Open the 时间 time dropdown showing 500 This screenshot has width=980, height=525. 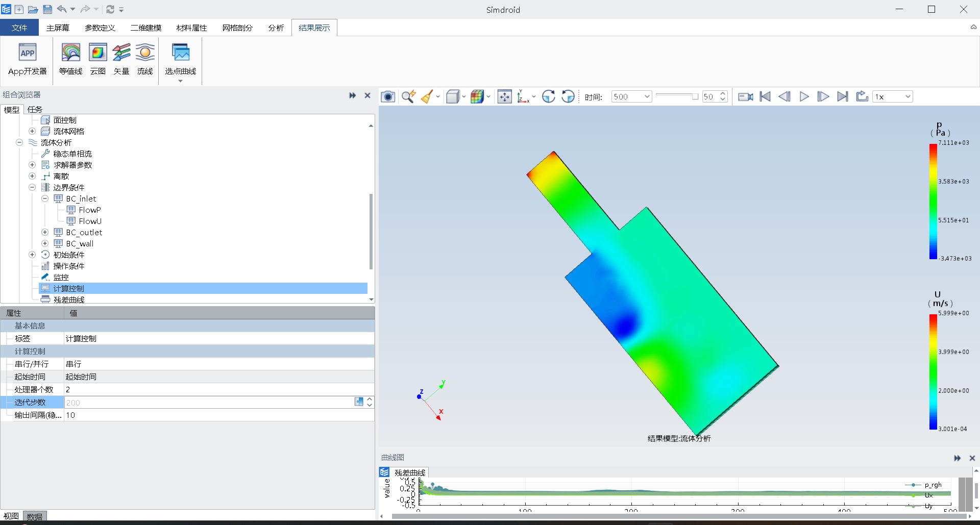(631, 96)
